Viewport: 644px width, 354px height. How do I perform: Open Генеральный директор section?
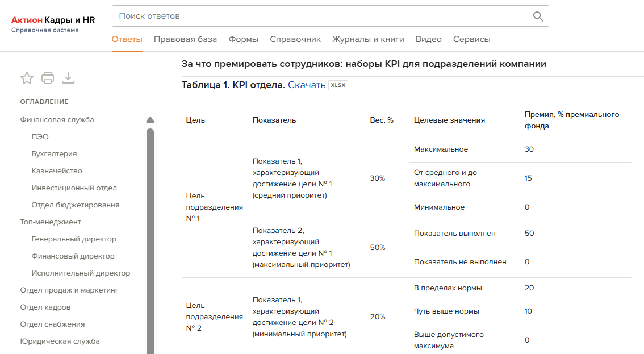[73, 239]
